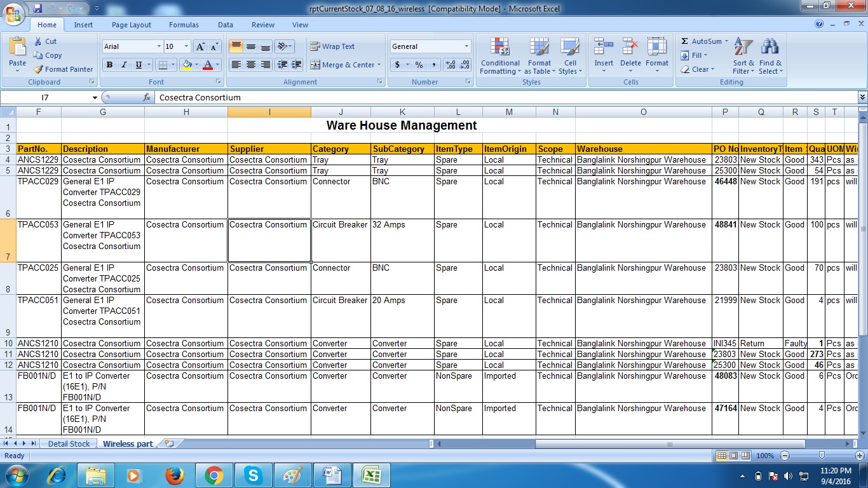Increase font size with Grow Font
Screen dimensions: 868x488
click(200, 46)
